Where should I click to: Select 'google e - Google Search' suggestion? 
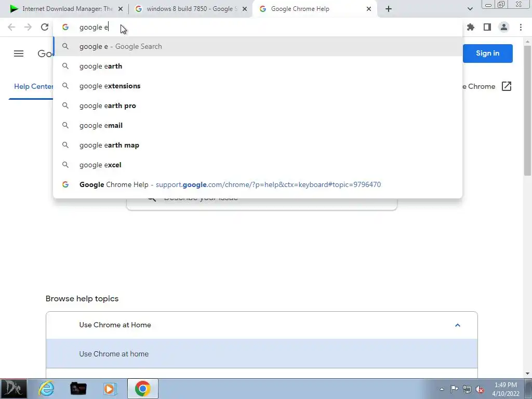pyautogui.click(x=258, y=46)
